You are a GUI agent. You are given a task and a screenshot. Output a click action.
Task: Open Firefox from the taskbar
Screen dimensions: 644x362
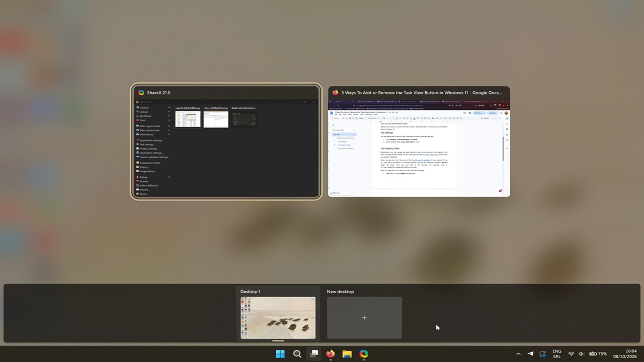coord(331,354)
